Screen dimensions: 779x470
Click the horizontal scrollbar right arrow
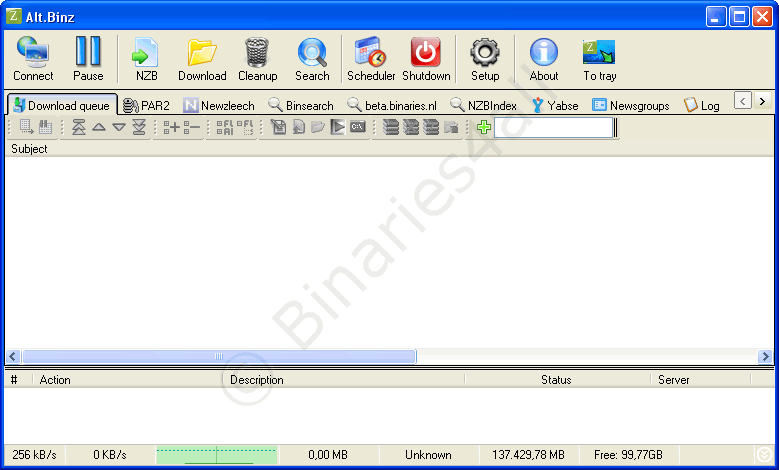(x=765, y=356)
